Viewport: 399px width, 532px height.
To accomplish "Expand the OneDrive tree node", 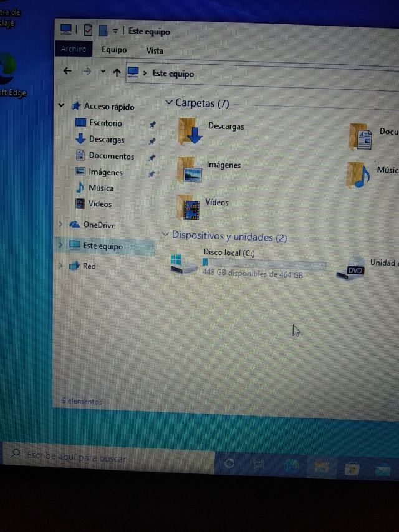I will tap(60, 224).
